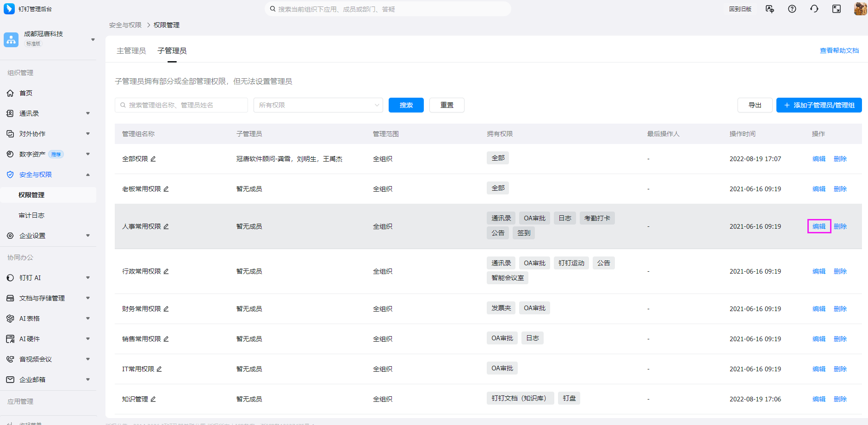Click the fullscreen icon in top bar

pyautogui.click(x=837, y=9)
